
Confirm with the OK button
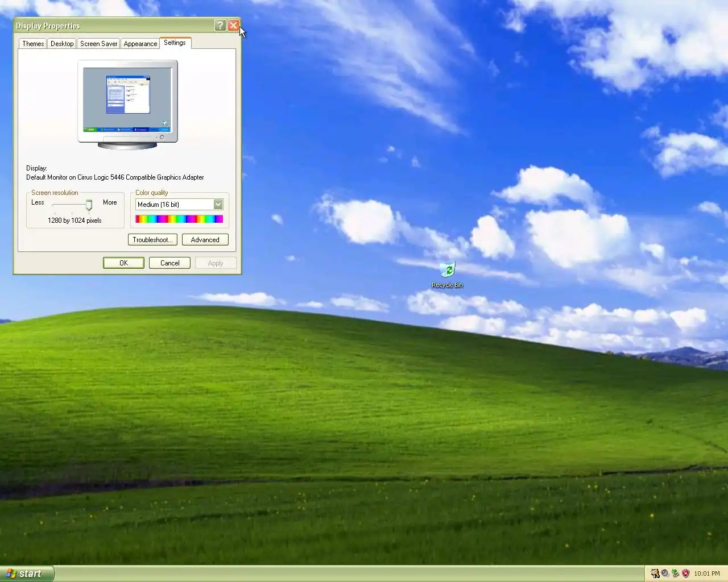[x=123, y=263]
